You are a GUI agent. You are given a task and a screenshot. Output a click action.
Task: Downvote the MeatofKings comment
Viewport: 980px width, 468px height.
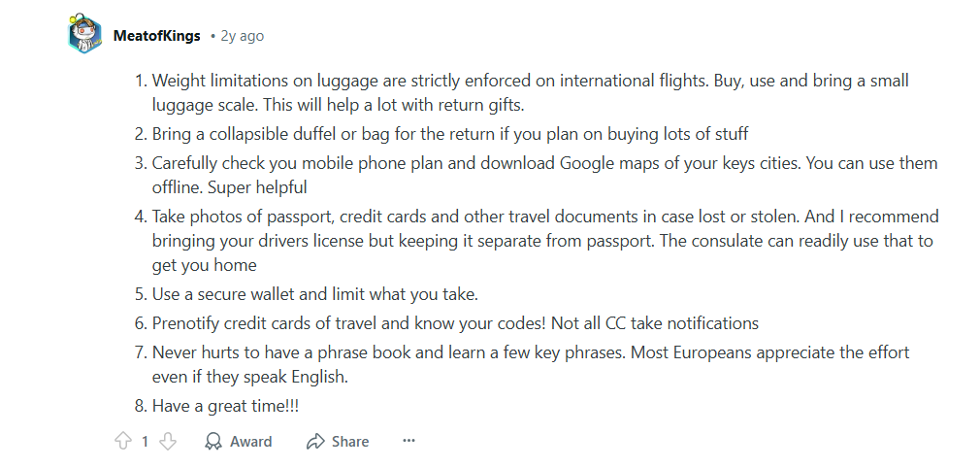point(168,441)
